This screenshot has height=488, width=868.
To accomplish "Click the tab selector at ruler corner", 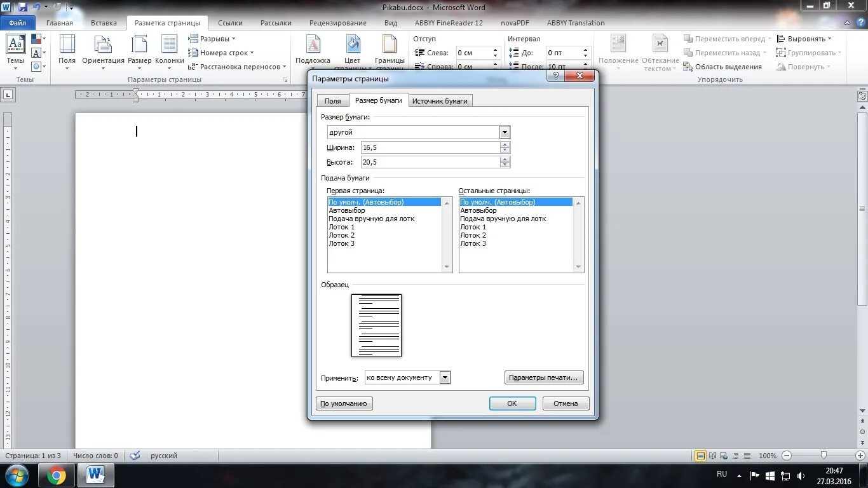I will (8, 95).
